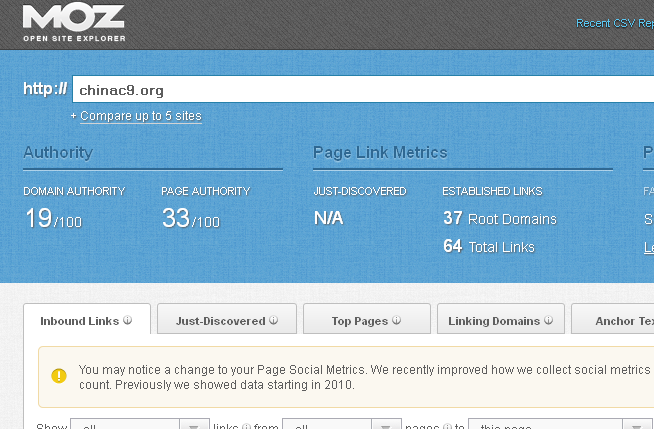Image resolution: width=654 pixels, height=429 pixels.
Task: Click the ESTABLISHED LINKS label
Action: pos(492,191)
